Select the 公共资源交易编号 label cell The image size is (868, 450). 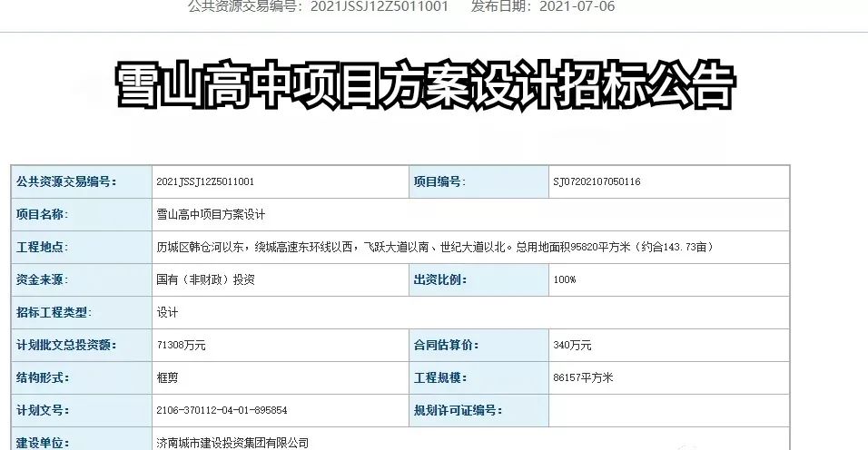point(82,181)
